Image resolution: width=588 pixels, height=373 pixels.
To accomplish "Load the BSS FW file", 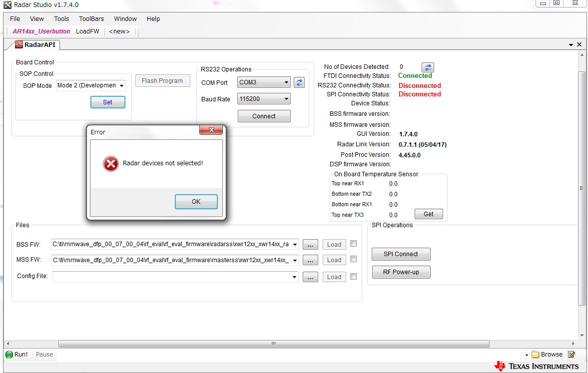I will 334,245.
